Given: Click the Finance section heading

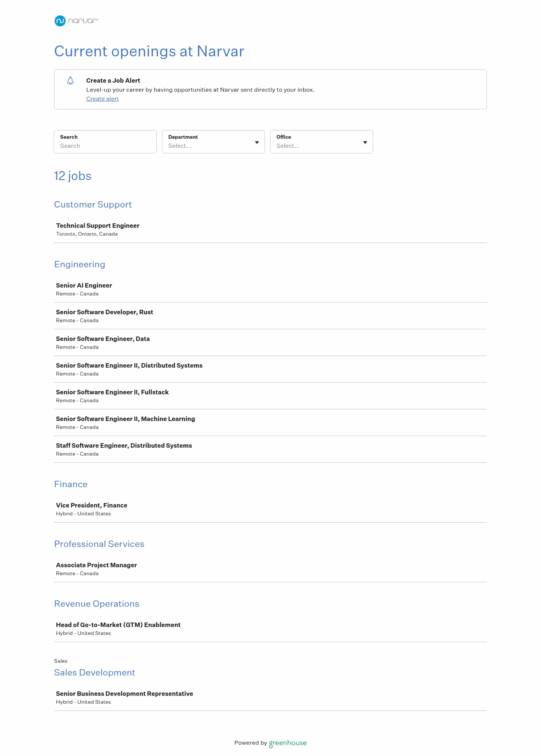Looking at the screenshot, I should click(71, 484).
